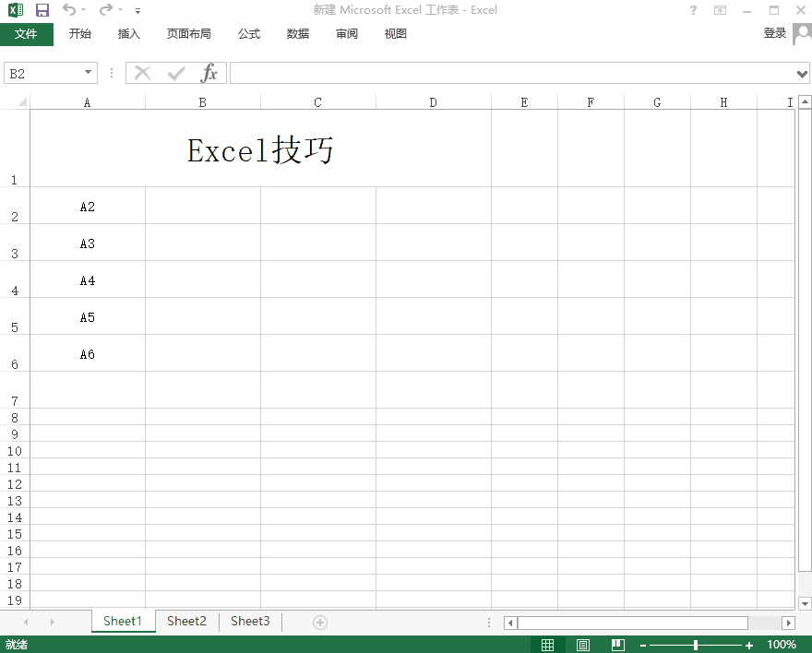
Task: Switch to Page Break Preview icon
Action: click(617, 645)
